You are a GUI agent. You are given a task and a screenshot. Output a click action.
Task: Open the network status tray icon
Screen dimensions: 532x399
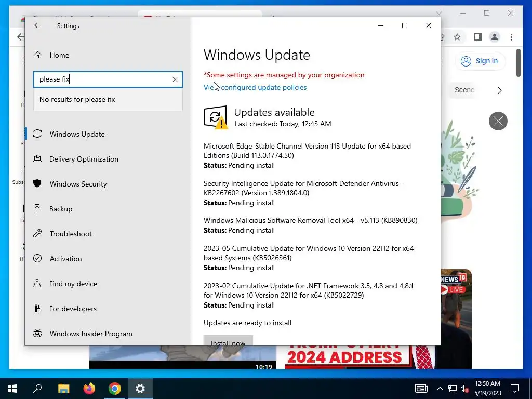coord(453,389)
